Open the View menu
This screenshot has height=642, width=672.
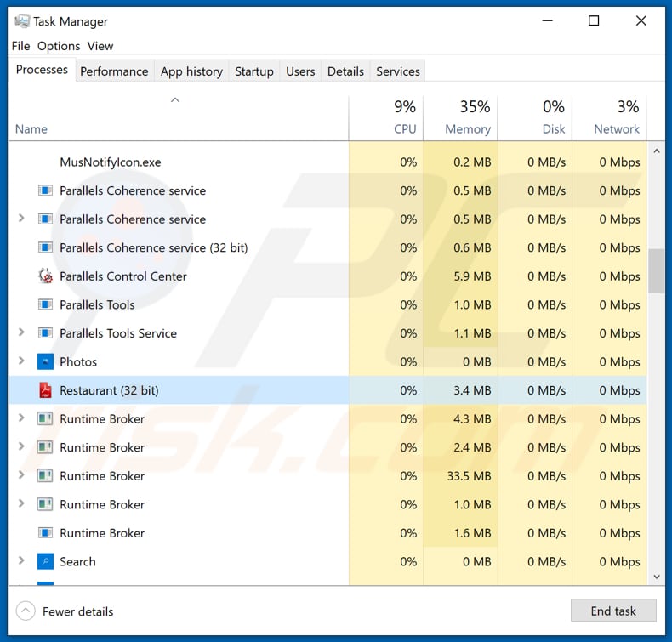point(100,46)
